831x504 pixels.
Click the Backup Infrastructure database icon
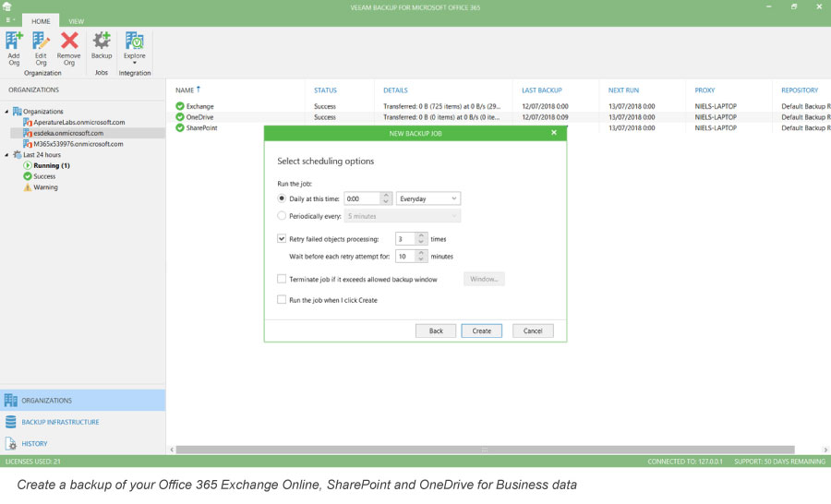[x=10, y=422]
